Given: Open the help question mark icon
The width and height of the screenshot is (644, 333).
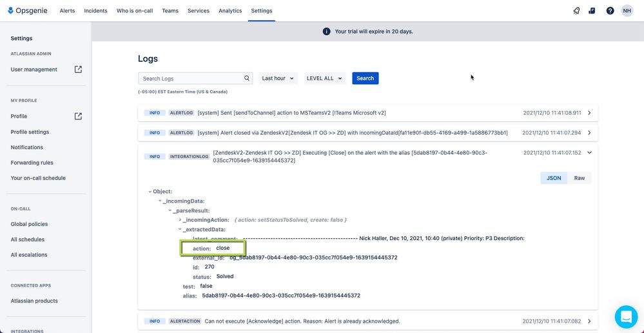Looking at the screenshot, I should (x=610, y=11).
